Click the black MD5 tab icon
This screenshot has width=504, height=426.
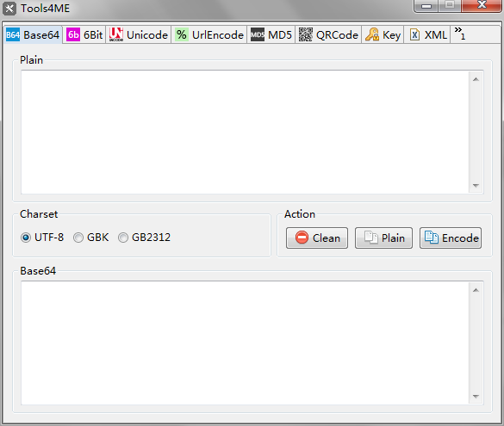click(258, 34)
